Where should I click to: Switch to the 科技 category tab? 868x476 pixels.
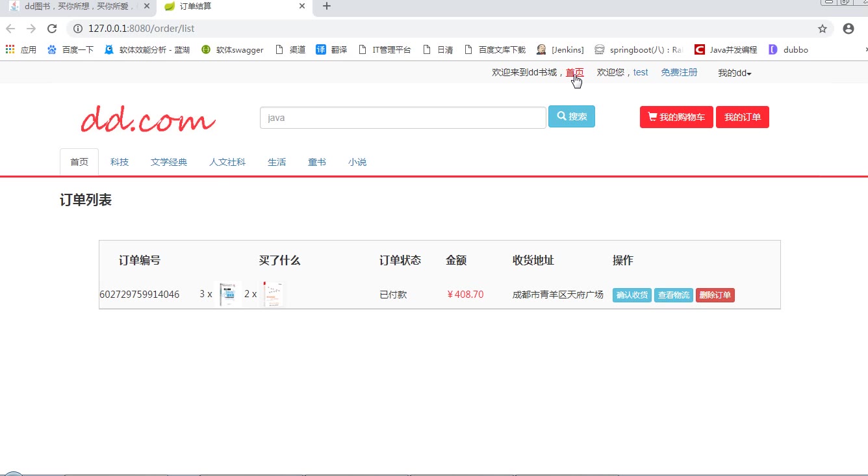(x=120, y=162)
